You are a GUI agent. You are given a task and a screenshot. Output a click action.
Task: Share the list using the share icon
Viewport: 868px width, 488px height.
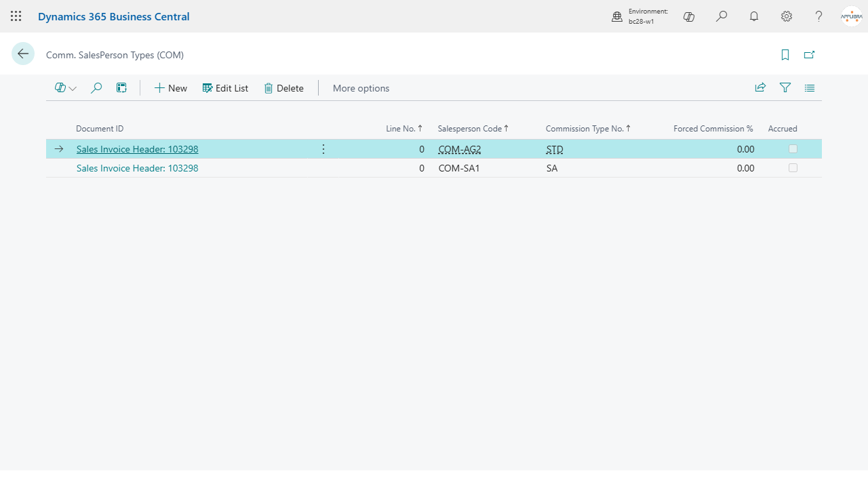coord(760,87)
